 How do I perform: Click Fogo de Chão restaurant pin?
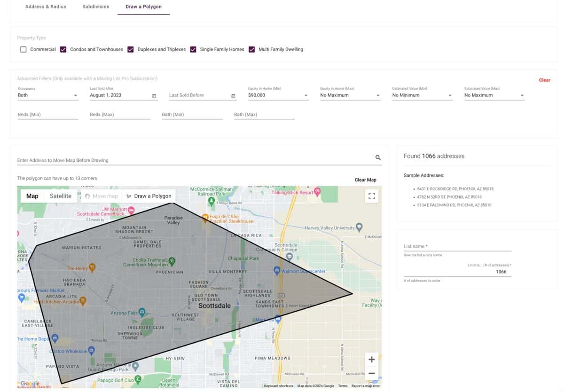pyautogui.click(x=205, y=218)
